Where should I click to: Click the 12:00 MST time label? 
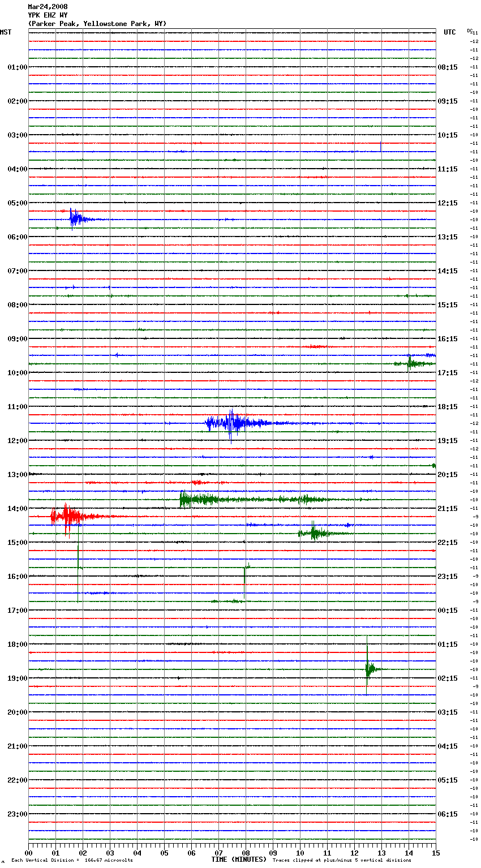point(18,441)
